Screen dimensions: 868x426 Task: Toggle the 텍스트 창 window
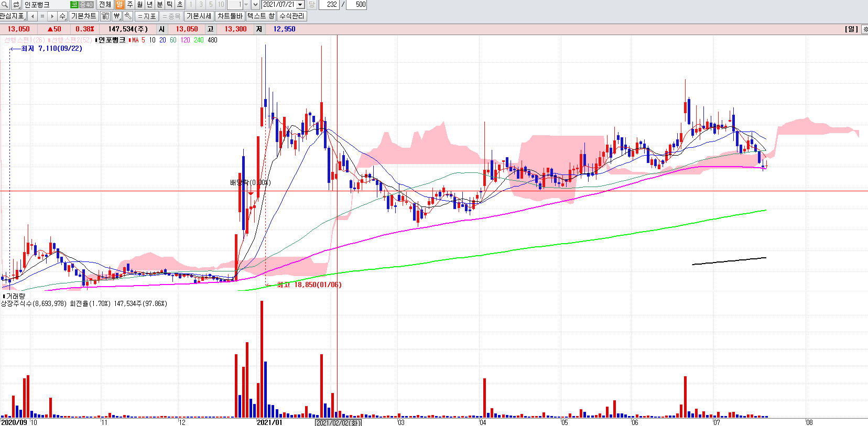(x=261, y=16)
